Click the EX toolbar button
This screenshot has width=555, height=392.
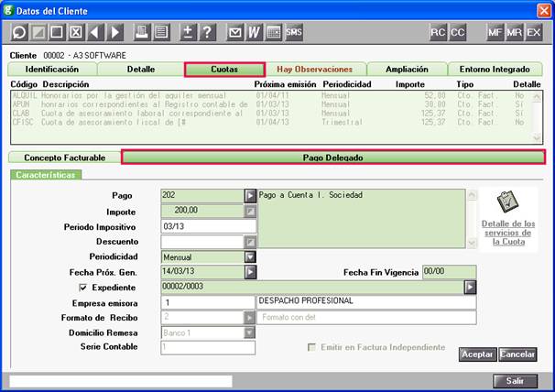(533, 33)
